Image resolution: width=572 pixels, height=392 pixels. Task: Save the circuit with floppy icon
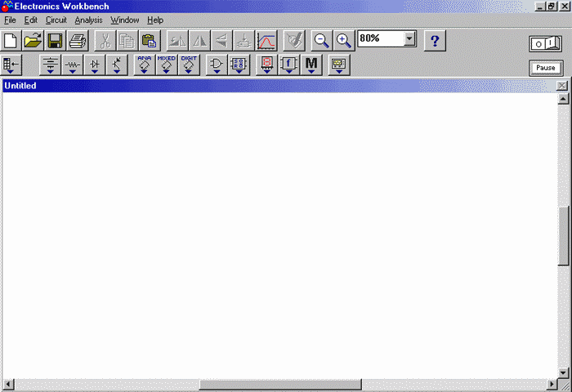(x=55, y=41)
